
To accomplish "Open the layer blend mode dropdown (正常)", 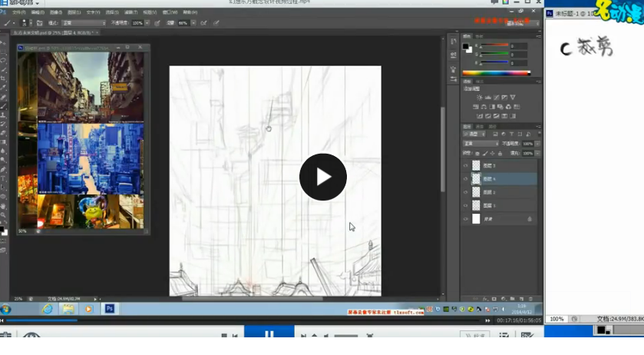I will [x=481, y=144].
